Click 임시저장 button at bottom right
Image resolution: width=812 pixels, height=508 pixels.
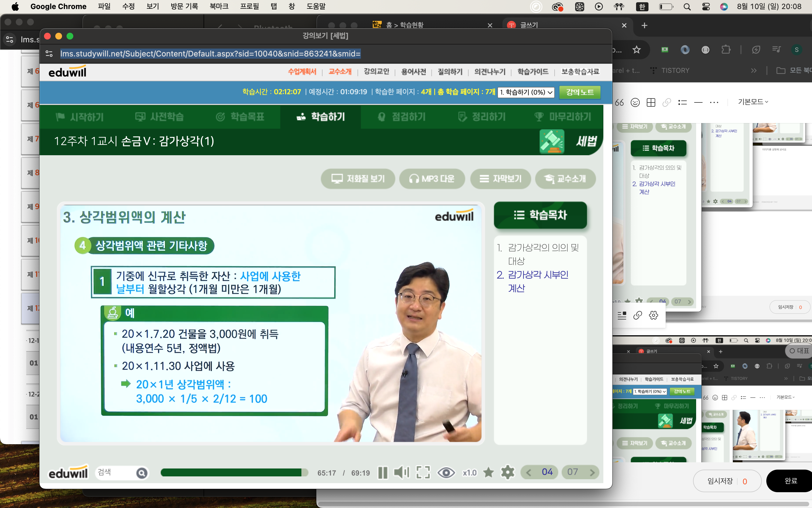tap(727, 481)
